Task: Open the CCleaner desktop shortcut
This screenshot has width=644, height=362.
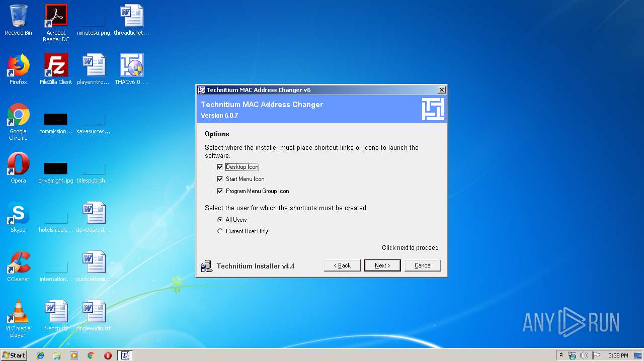Action: [18, 266]
